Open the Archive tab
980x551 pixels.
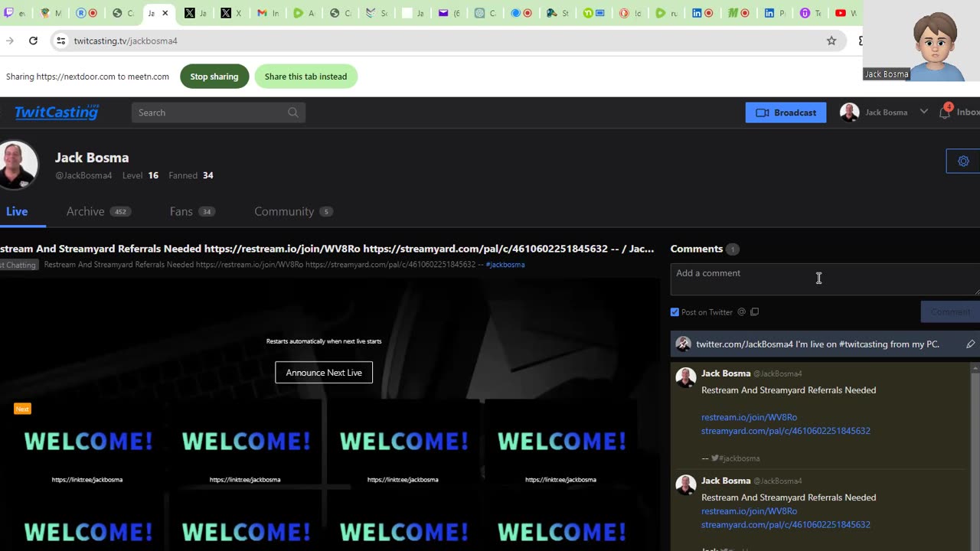point(99,212)
